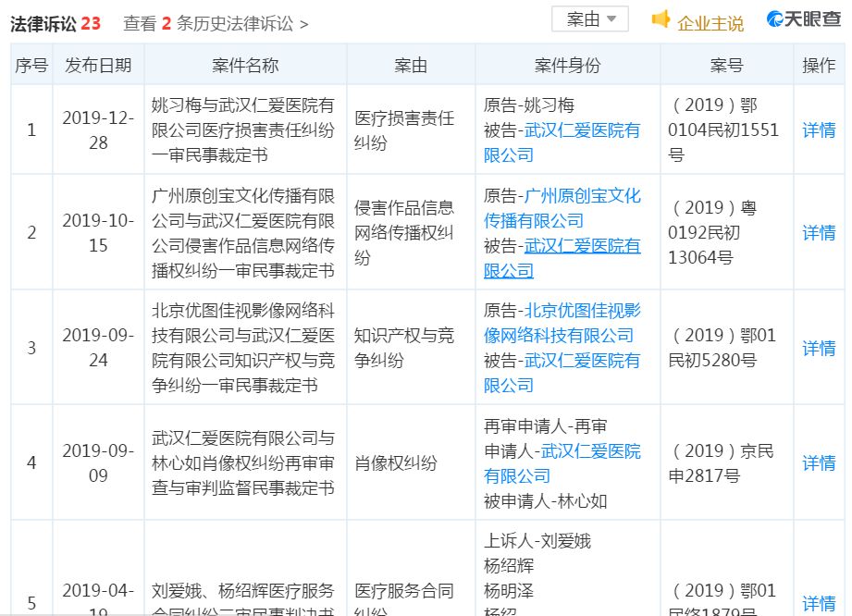Click the 操作 column header
The image size is (852, 616).
(819, 65)
